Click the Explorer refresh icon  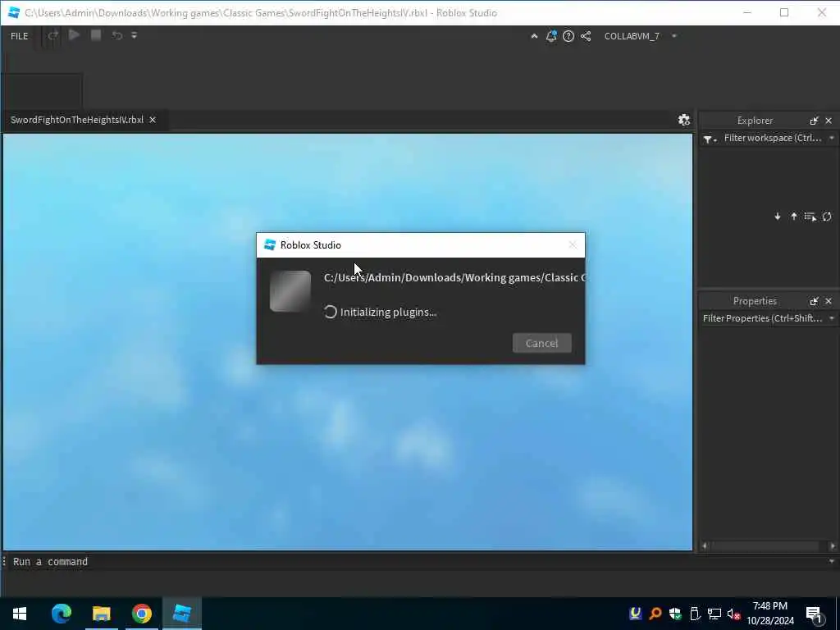coord(827,217)
